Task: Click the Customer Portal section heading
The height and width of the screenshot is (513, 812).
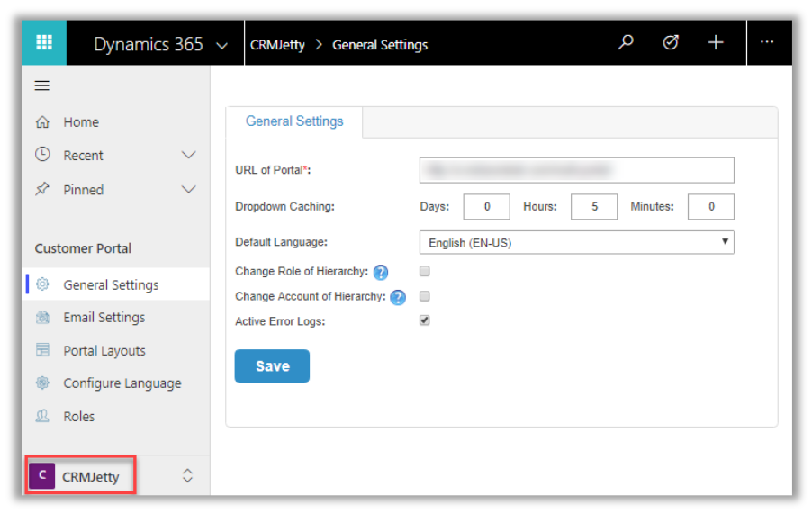Action: (x=83, y=248)
